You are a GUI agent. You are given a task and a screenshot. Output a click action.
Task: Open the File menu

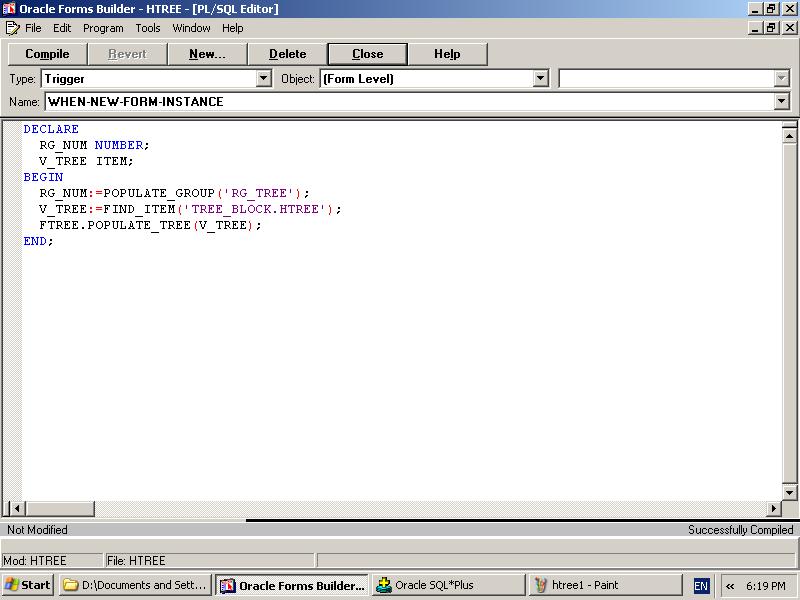(33, 28)
